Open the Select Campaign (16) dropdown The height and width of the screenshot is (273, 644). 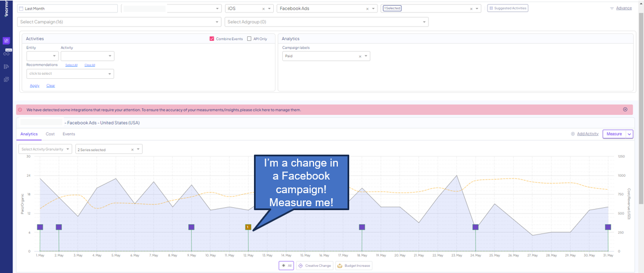coord(119,22)
